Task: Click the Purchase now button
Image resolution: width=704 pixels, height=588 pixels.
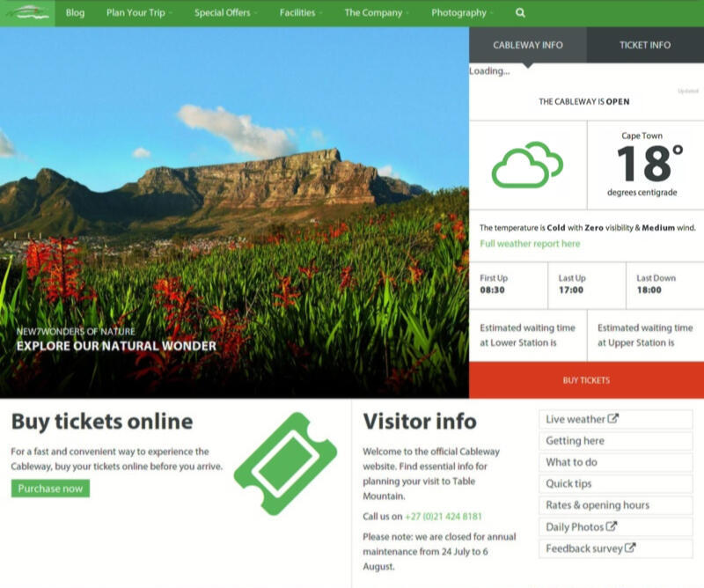Action: [50, 489]
